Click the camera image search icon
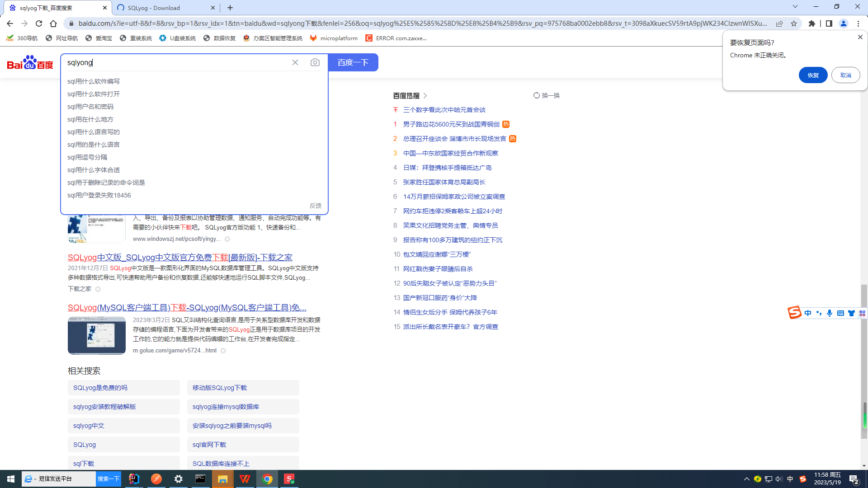 [315, 62]
